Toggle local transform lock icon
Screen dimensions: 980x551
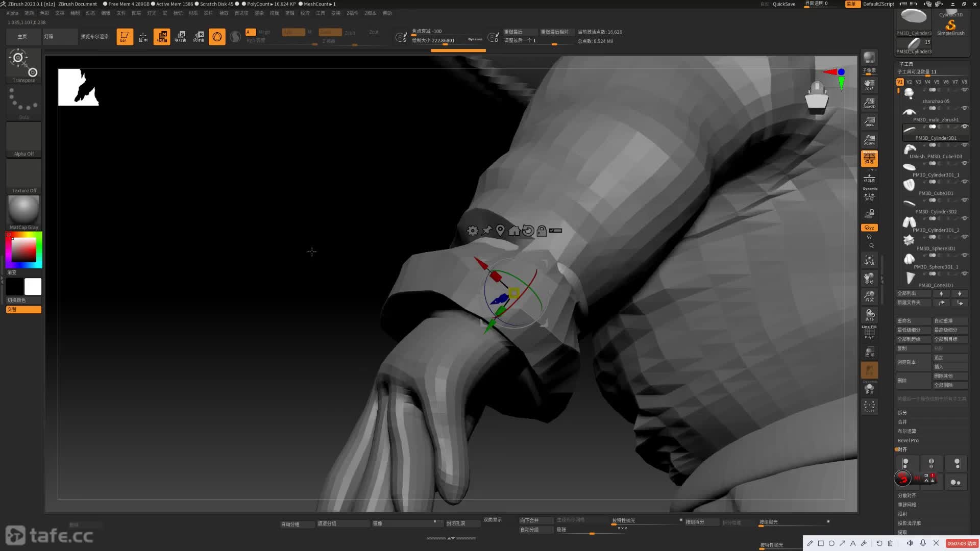(x=869, y=213)
